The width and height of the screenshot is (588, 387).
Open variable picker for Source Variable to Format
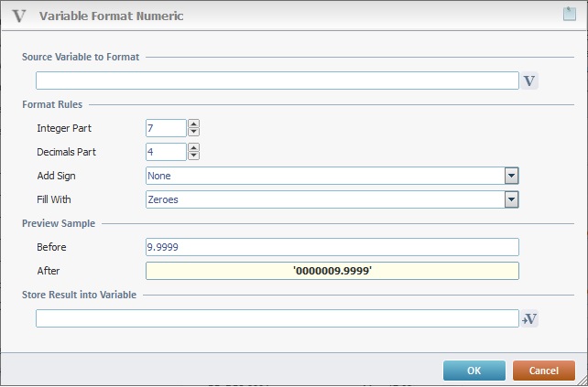pos(529,81)
